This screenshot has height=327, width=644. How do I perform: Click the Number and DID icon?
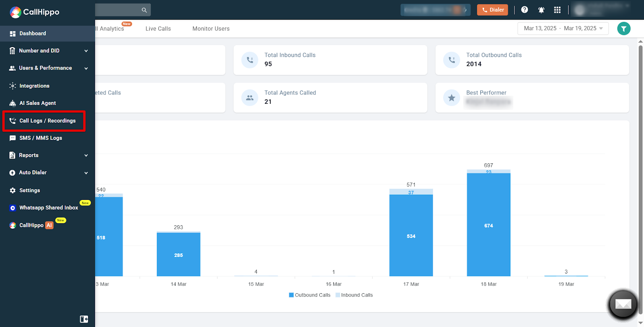[x=12, y=51]
